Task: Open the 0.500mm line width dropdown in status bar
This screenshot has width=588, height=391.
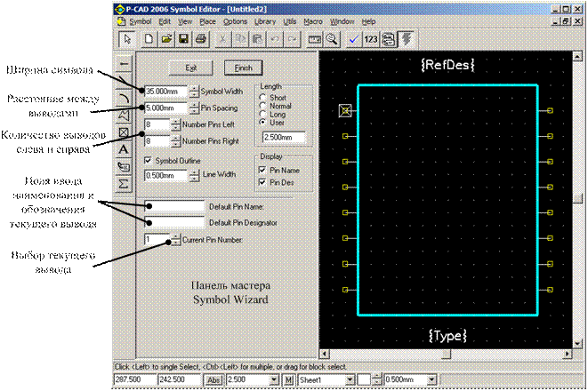Action: (x=432, y=379)
